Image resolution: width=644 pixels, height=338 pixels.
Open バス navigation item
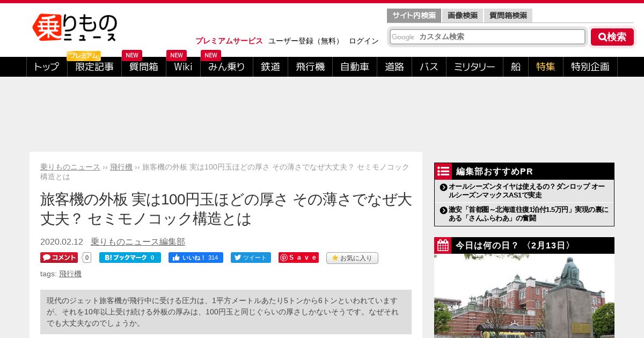(x=429, y=67)
